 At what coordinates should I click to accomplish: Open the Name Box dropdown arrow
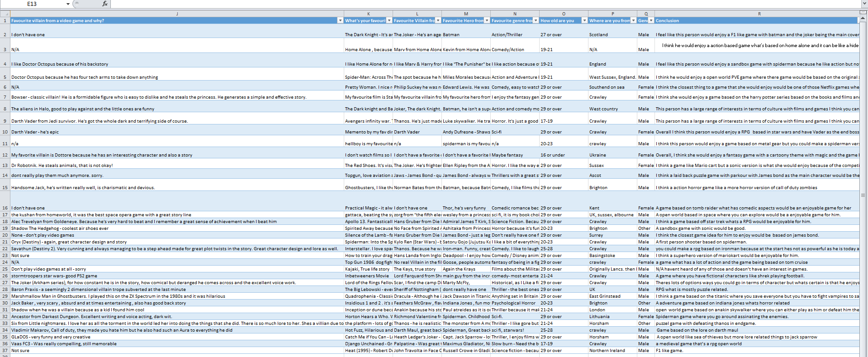click(68, 4)
